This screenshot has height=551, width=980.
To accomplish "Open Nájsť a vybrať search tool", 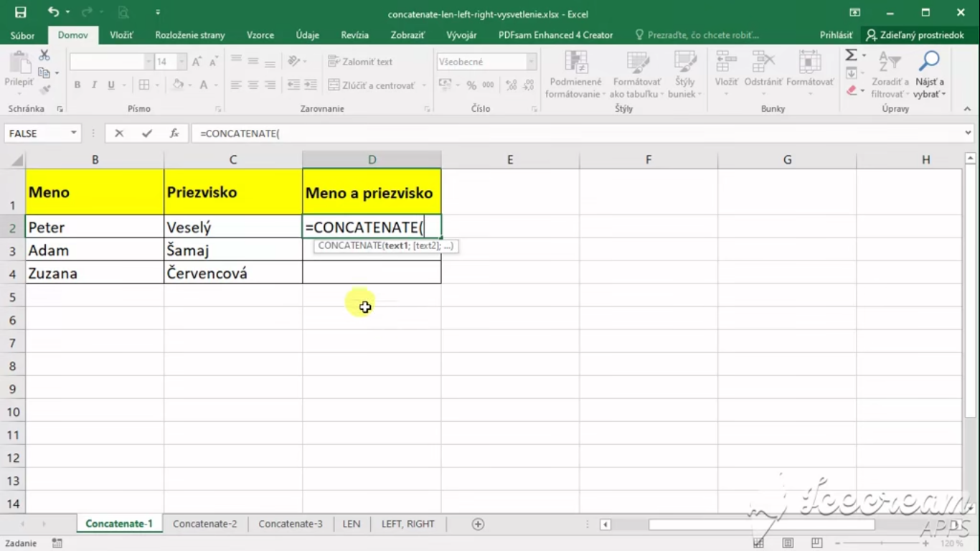I will click(929, 75).
